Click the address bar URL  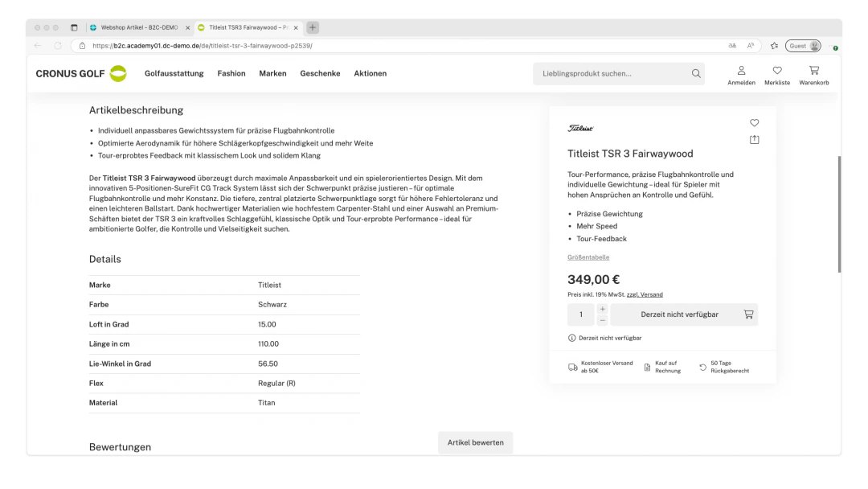tap(203, 46)
